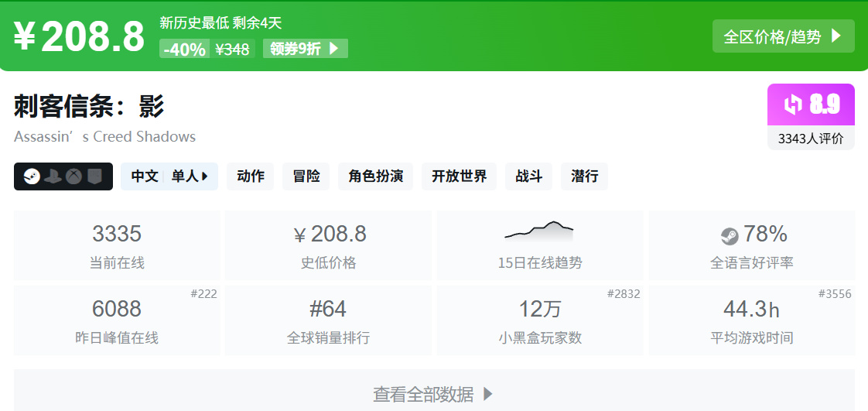Click the #2832 rank label
The width and height of the screenshot is (868, 411).
tap(624, 294)
